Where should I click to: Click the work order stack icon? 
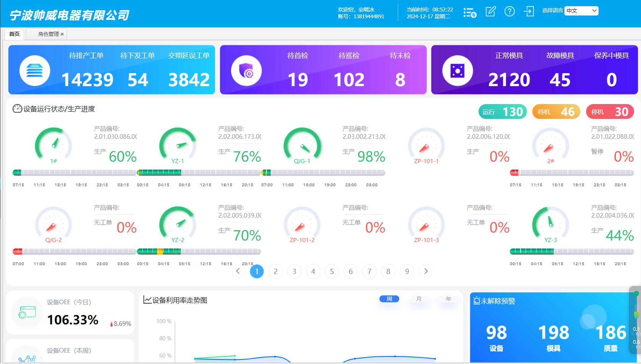coord(35,71)
